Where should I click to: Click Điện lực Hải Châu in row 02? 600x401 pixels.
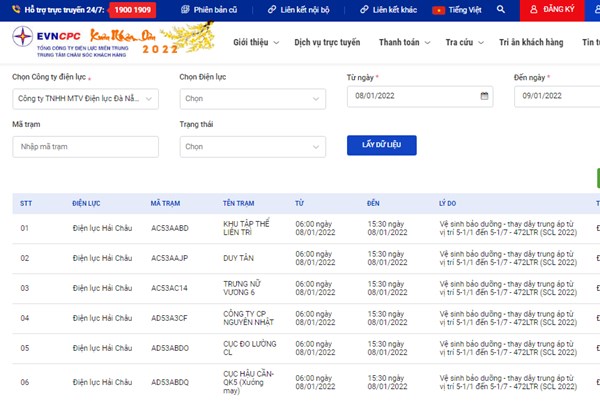[102, 258]
